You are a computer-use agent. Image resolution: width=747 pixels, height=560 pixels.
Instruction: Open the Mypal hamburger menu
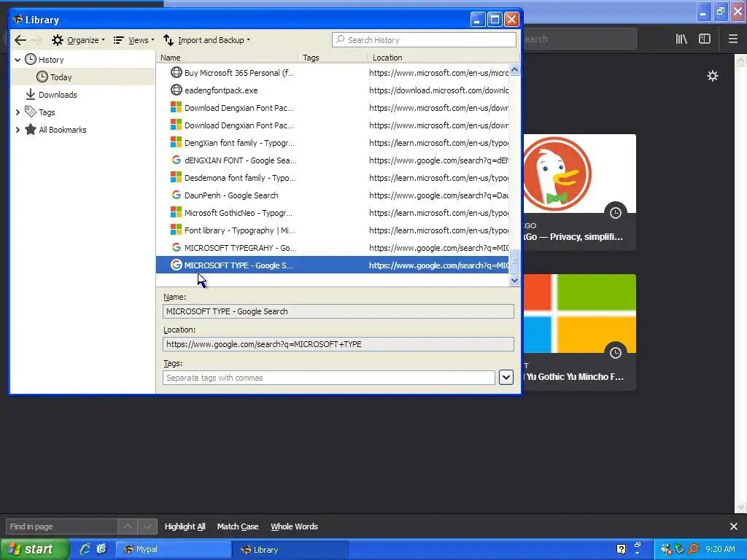point(733,39)
